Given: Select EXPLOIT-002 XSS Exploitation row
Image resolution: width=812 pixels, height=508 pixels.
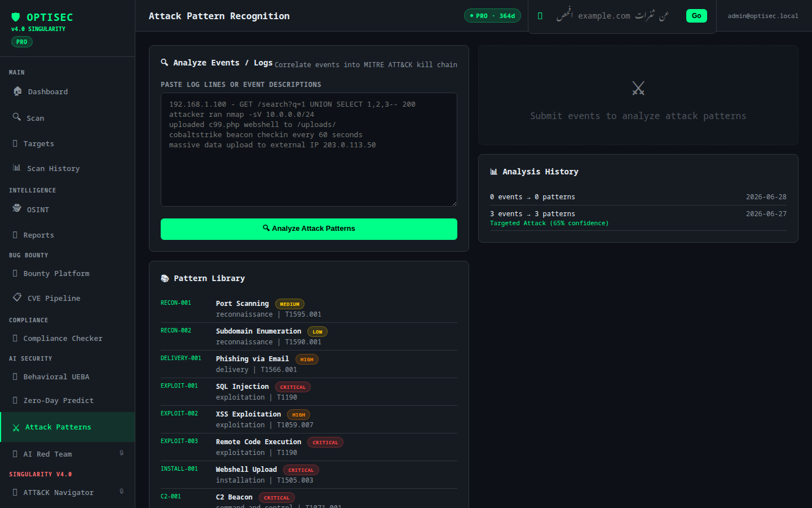Looking at the screenshot, I should (x=309, y=419).
